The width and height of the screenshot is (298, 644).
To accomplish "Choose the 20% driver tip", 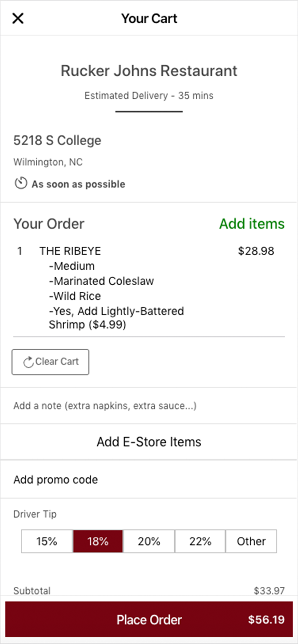I will (x=149, y=541).
